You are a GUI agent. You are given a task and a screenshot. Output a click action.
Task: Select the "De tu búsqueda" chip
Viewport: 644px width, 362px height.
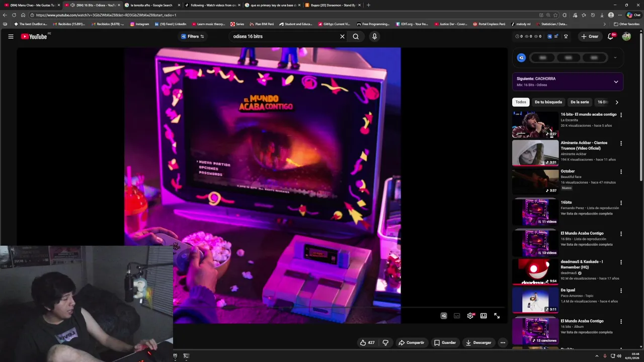coord(548,102)
